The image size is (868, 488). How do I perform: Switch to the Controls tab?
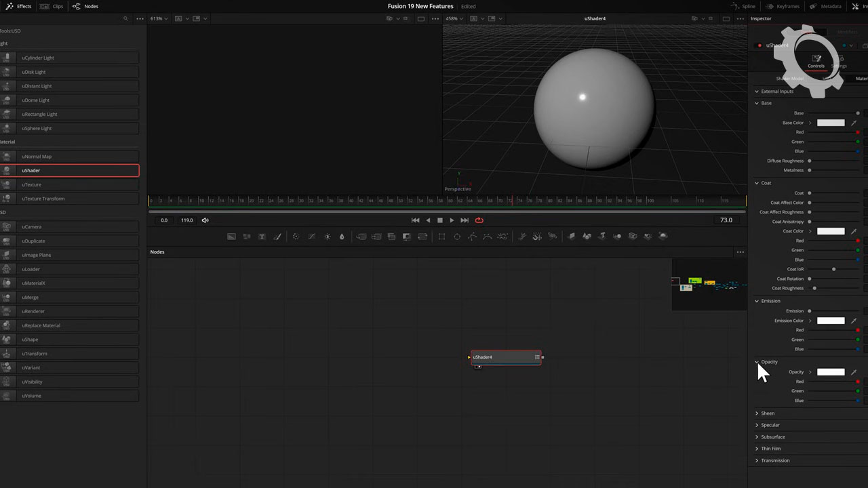click(816, 62)
